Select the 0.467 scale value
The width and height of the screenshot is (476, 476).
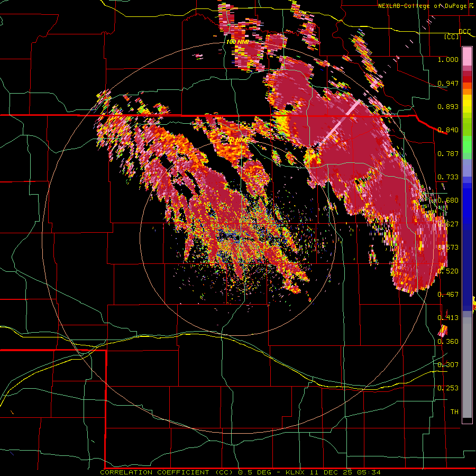tap(448, 295)
